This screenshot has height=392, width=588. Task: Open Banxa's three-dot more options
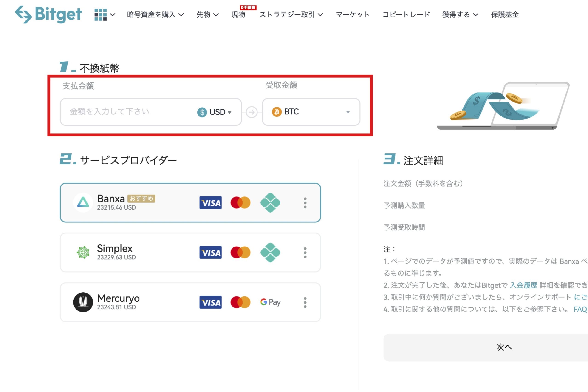click(x=305, y=203)
